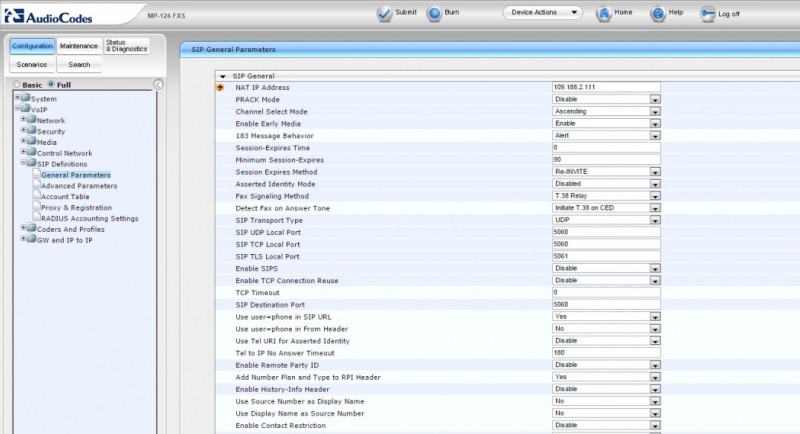Click the lightning icon beside NAT IP Address
Image resolution: width=800 pixels, height=434 pixels.
pos(220,88)
